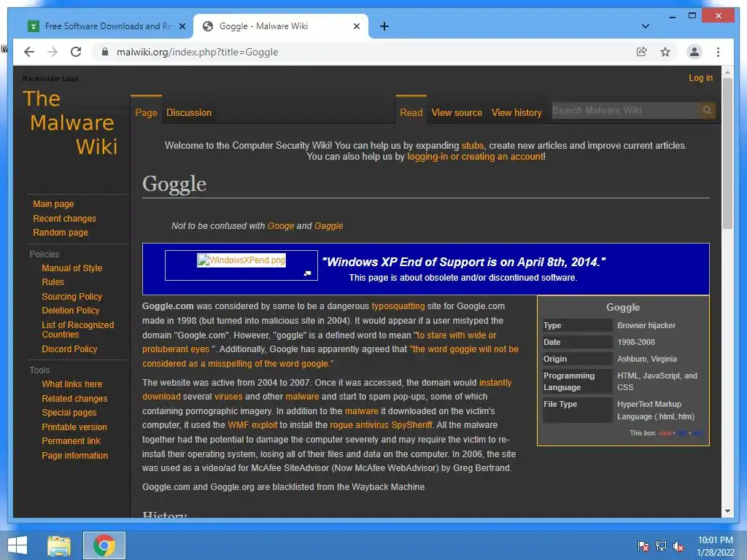
Task: Open Random page
Action: pyautogui.click(x=61, y=233)
